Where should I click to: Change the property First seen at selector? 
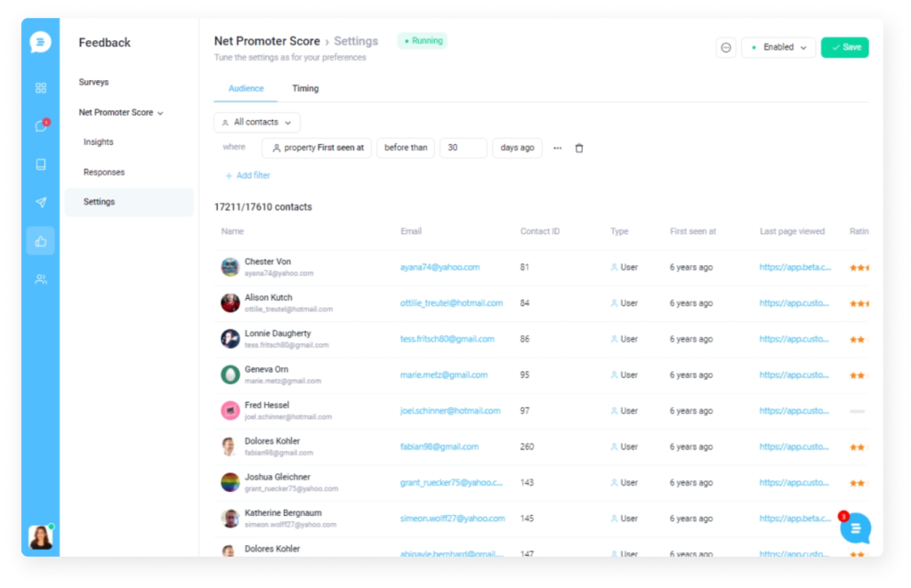318,149
